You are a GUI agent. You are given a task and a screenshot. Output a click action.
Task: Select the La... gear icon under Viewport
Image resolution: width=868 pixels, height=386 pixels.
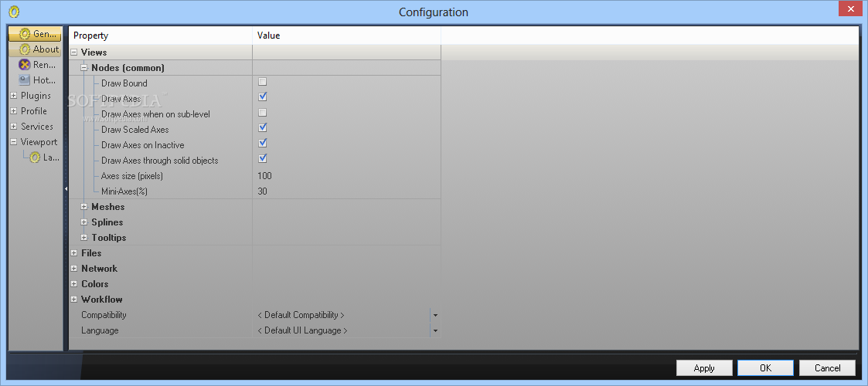point(35,157)
